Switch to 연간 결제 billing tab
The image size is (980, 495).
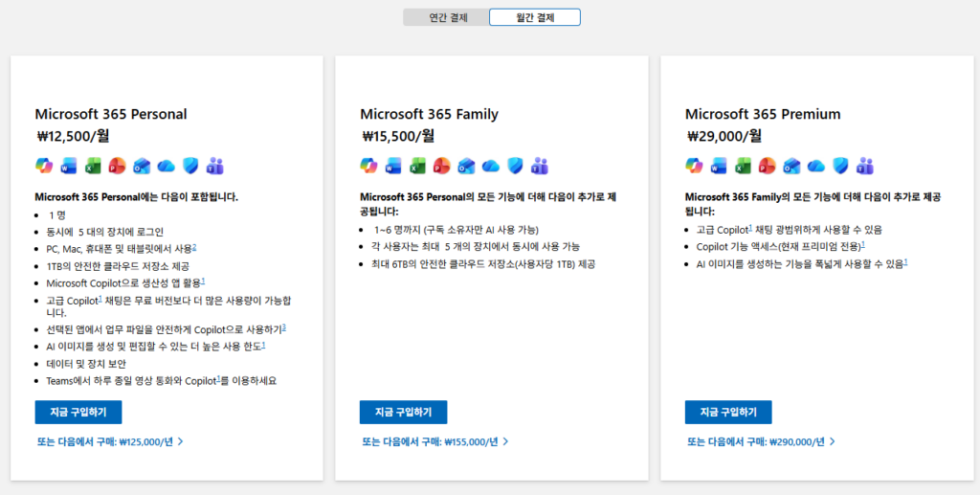coord(448,17)
